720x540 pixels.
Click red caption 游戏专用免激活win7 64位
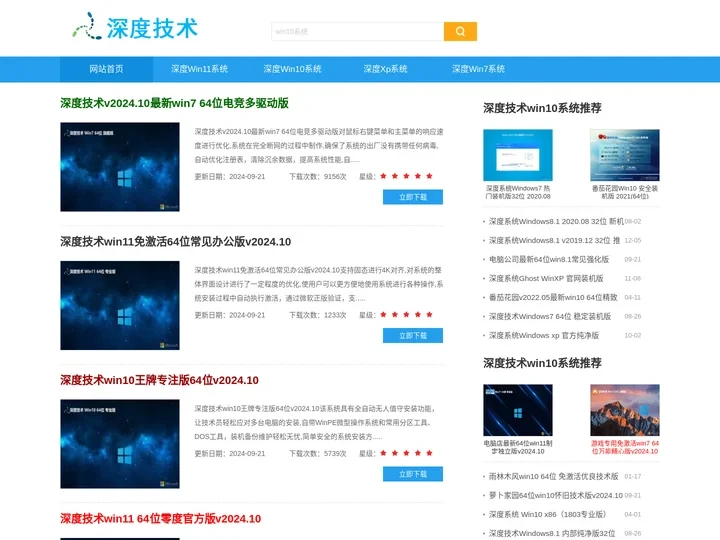pos(625,447)
